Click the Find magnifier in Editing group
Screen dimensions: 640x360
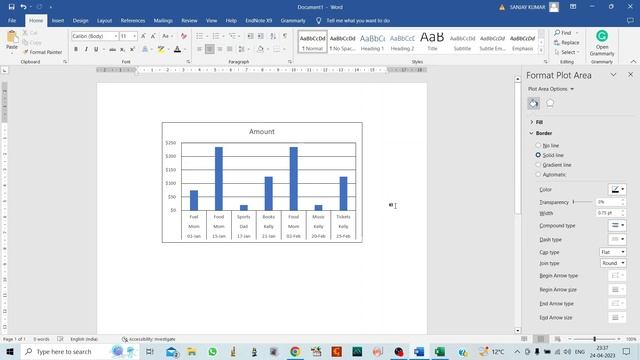click(x=563, y=33)
